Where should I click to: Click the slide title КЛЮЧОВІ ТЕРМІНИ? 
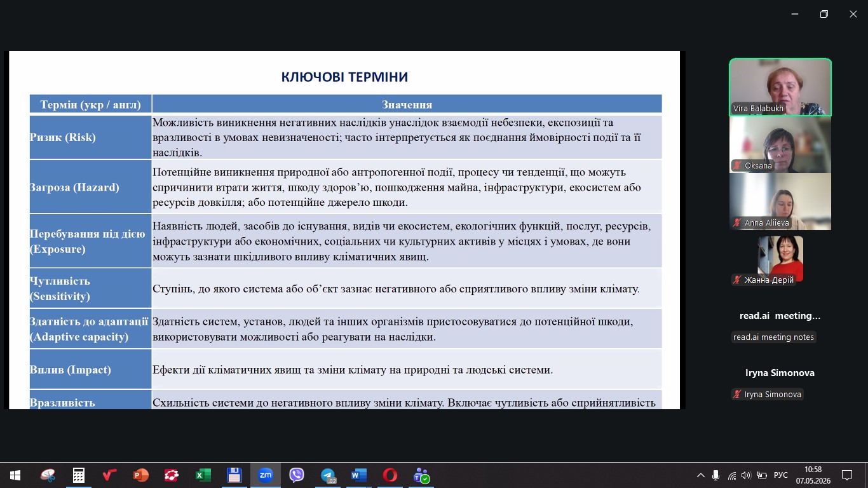point(344,78)
